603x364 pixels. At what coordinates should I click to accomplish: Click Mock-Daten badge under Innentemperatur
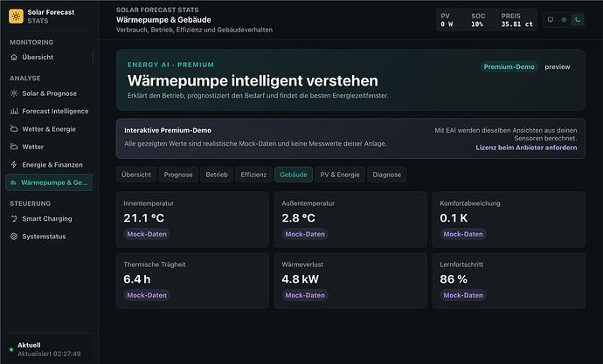[x=147, y=234]
